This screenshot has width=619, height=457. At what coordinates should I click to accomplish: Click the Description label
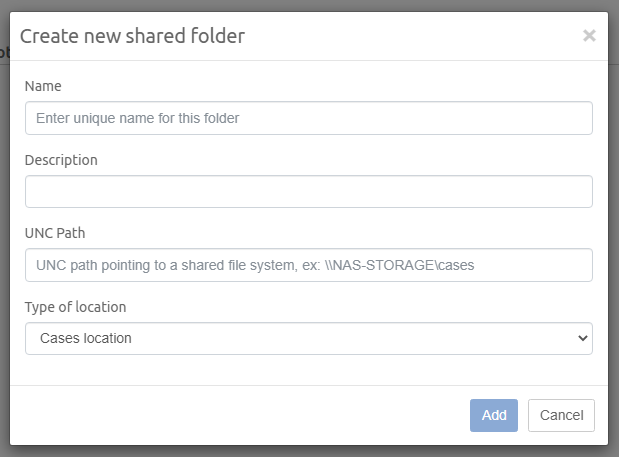coord(61,160)
